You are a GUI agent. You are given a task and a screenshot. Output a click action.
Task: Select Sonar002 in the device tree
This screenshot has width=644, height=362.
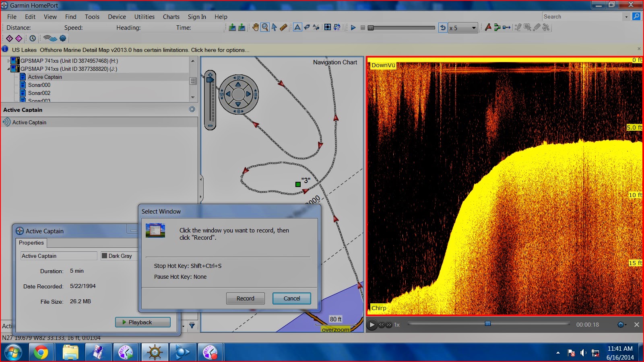pos(39,93)
